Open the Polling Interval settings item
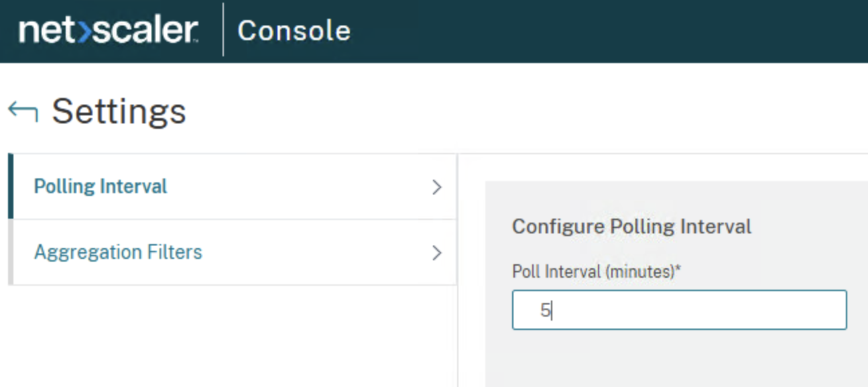This screenshot has height=387, width=868. click(x=101, y=186)
